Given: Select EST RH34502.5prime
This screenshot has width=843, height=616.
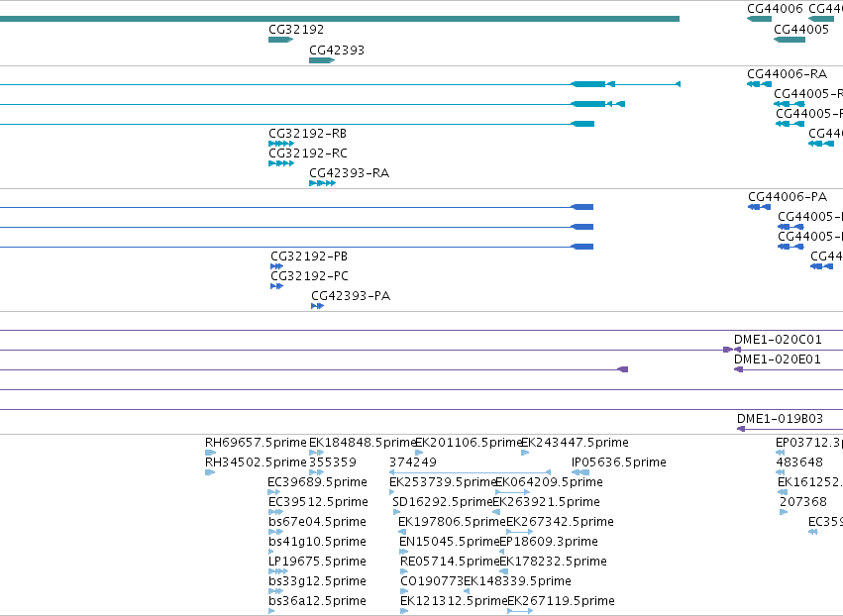Looking at the screenshot, I should pyautogui.click(x=256, y=462).
